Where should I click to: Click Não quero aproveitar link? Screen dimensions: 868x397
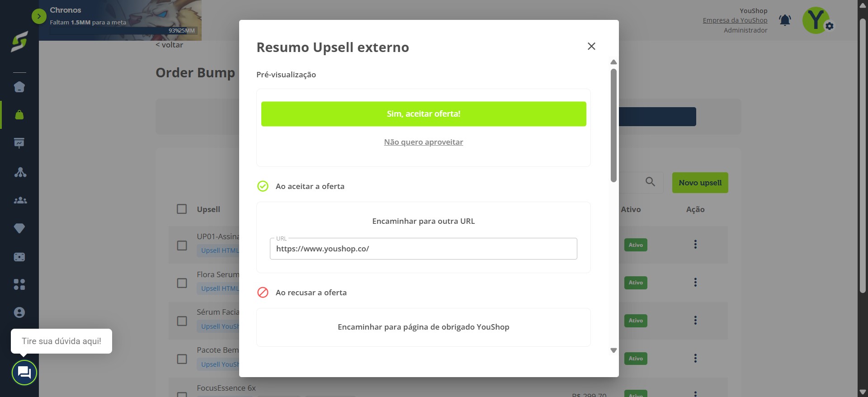(424, 142)
